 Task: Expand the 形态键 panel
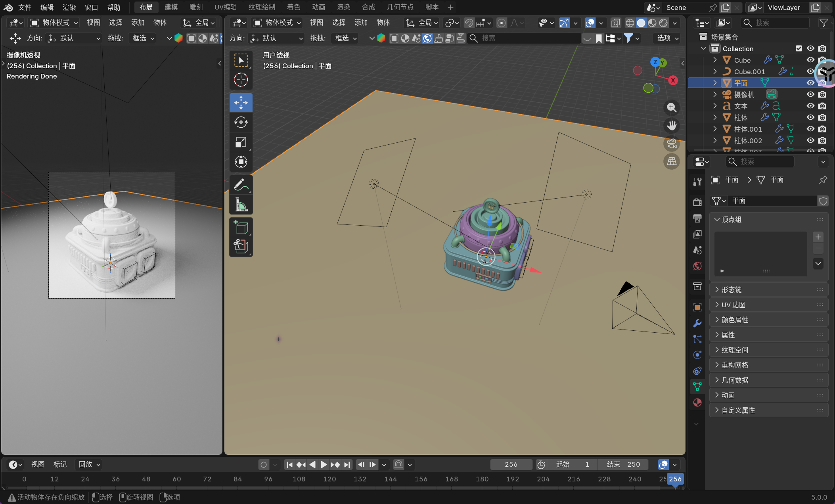731,289
